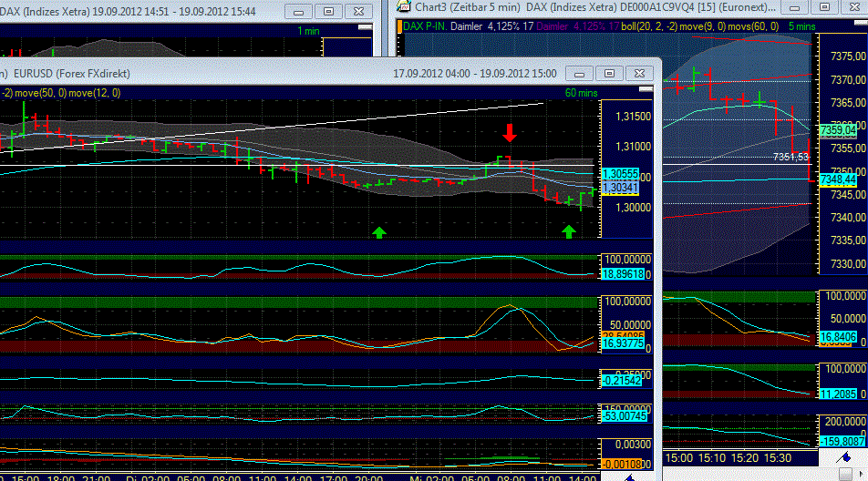
Task: Click the 7335,00 axis label in Chart3
Action: (849, 240)
